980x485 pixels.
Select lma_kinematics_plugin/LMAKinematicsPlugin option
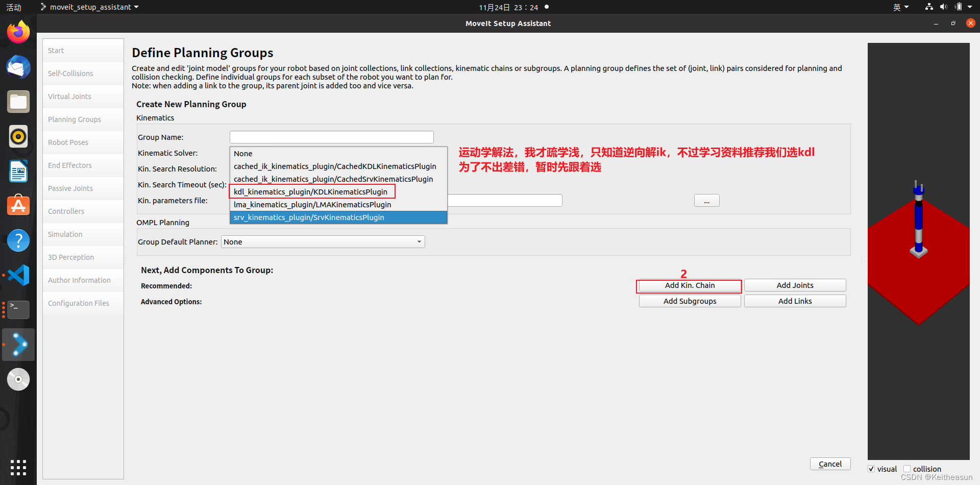pyautogui.click(x=338, y=205)
